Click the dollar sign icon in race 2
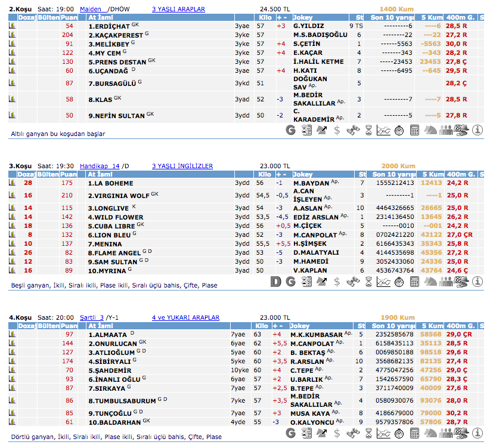 tap(337, 129)
